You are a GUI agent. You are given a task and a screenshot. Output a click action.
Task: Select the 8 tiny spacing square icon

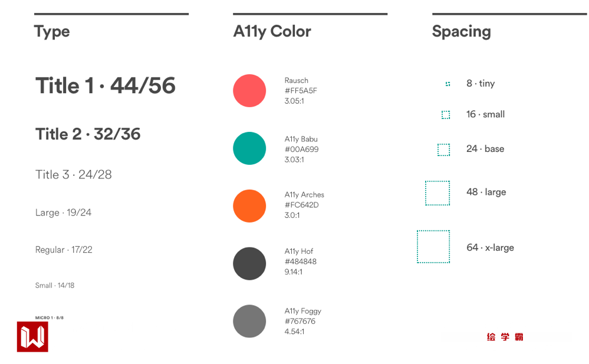click(448, 84)
